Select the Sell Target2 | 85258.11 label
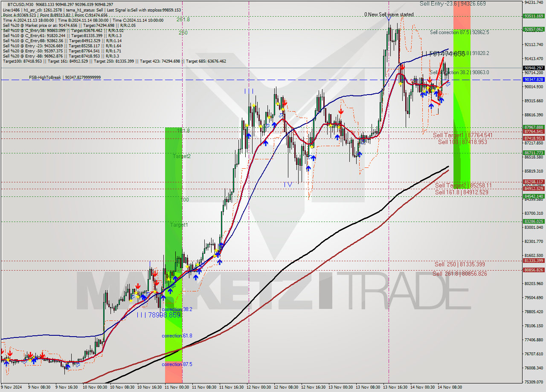Image resolution: width=546 pixels, height=392 pixels. pyautogui.click(x=463, y=186)
